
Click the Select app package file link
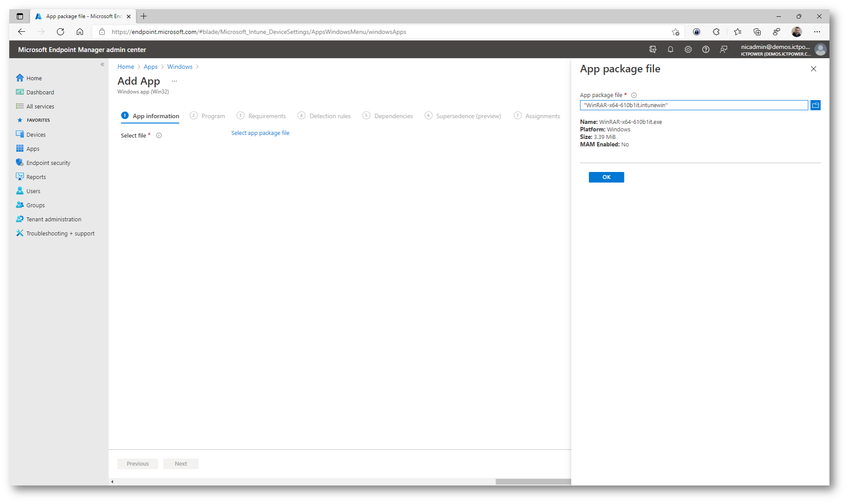260,133
